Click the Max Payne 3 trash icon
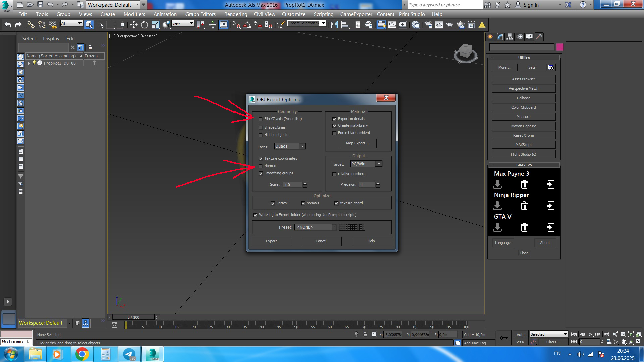 (524, 184)
